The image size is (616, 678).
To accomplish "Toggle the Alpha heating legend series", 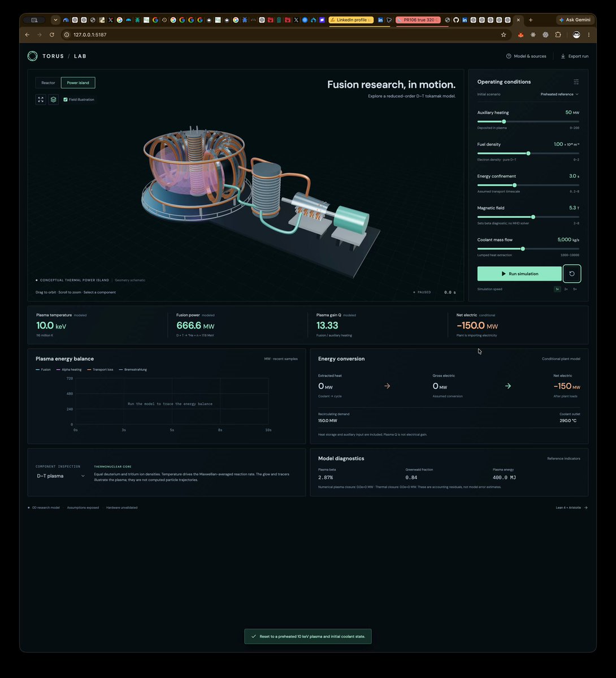I will point(69,370).
